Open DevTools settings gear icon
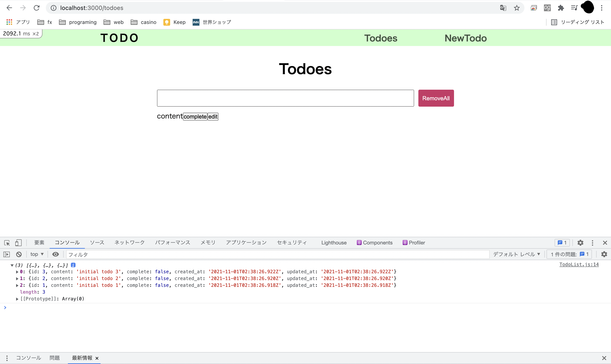This screenshot has height=364, width=611. 580,243
